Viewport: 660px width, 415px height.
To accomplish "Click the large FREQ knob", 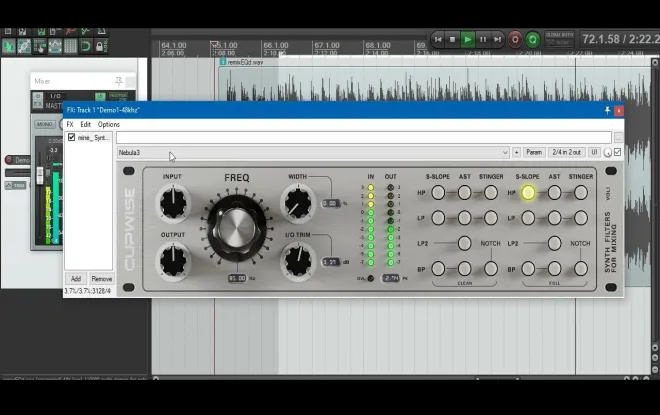I will (x=237, y=229).
